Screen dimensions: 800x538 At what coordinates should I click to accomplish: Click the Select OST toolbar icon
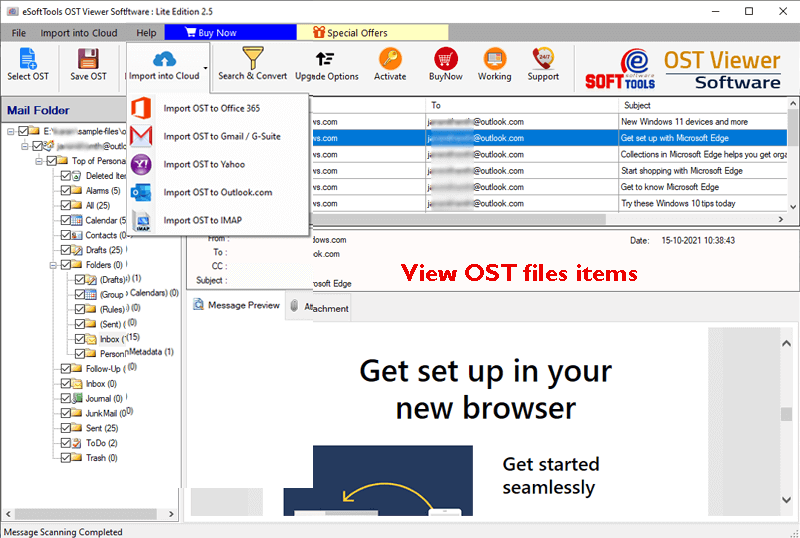point(28,58)
